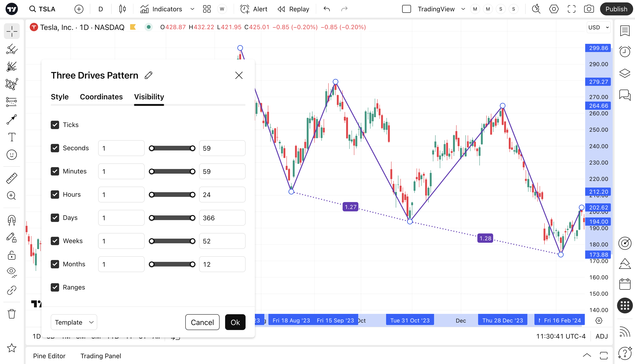This screenshot has width=635, height=364.
Task: Switch to the Style tab
Action: (59, 97)
